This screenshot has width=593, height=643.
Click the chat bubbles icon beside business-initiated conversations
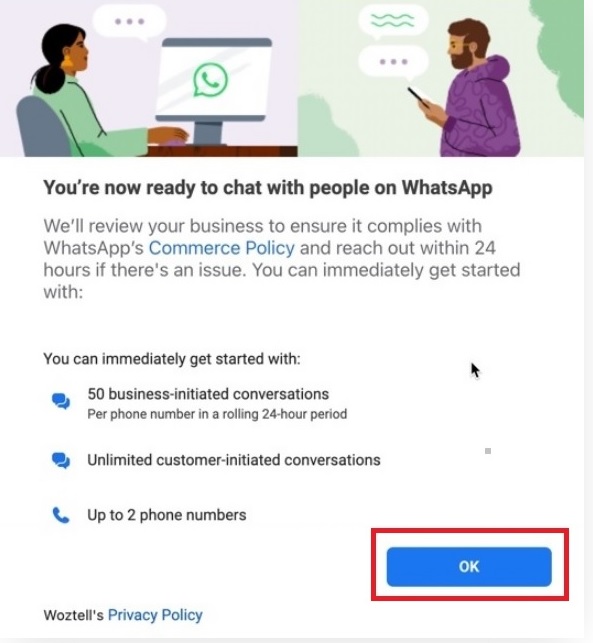coord(61,401)
